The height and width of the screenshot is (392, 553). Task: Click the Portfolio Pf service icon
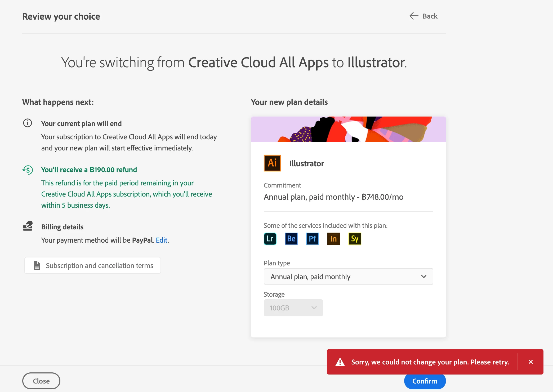[x=312, y=239]
